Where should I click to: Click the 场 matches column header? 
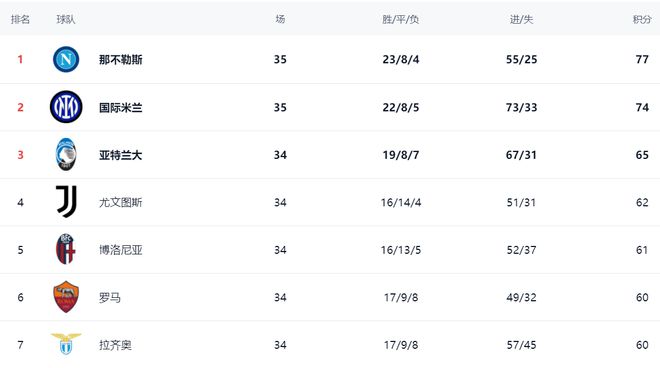pyautogui.click(x=280, y=19)
